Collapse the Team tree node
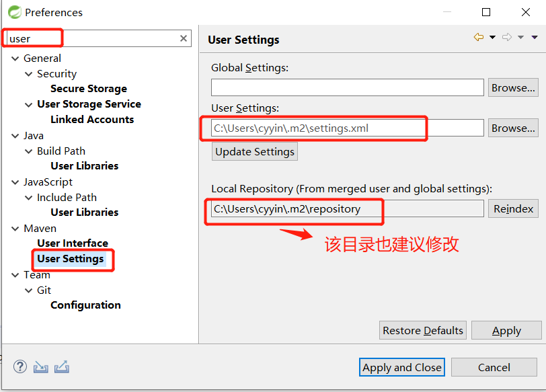Image resolution: width=546 pixels, height=392 pixels. (x=15, y=275)
